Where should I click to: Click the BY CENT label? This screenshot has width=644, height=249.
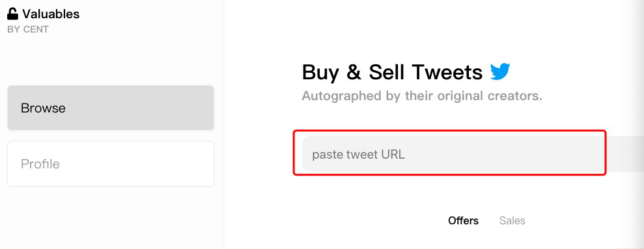click(x=28, y=29)
